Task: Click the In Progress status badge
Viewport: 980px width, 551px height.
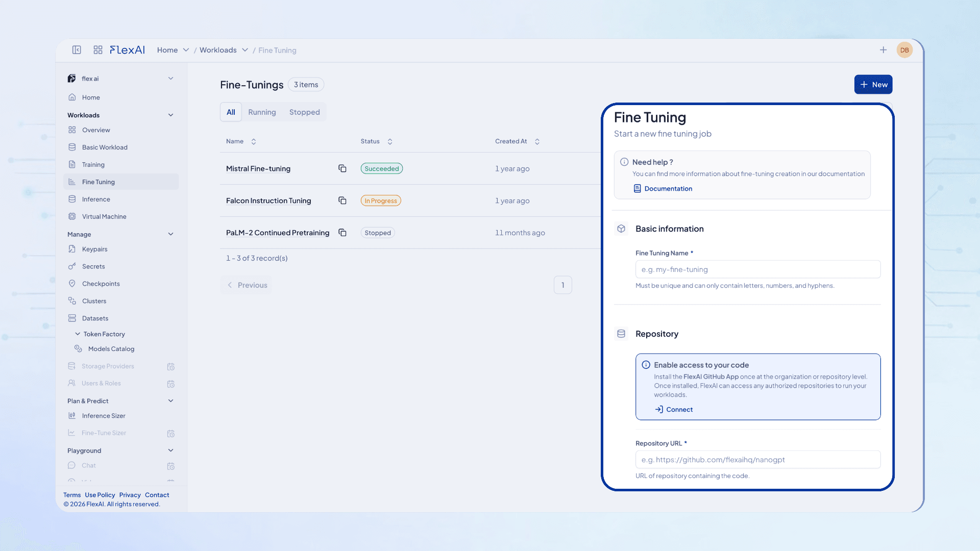Action: 381,201
